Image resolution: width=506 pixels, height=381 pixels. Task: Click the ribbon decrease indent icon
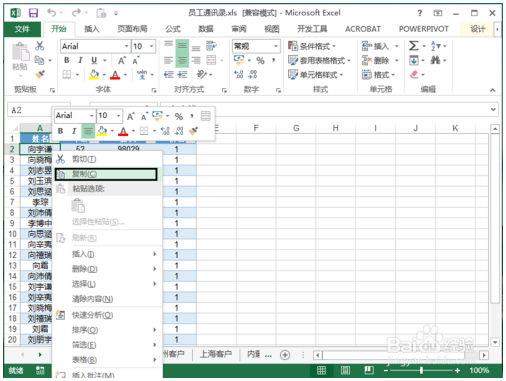[x=168, y=75]
